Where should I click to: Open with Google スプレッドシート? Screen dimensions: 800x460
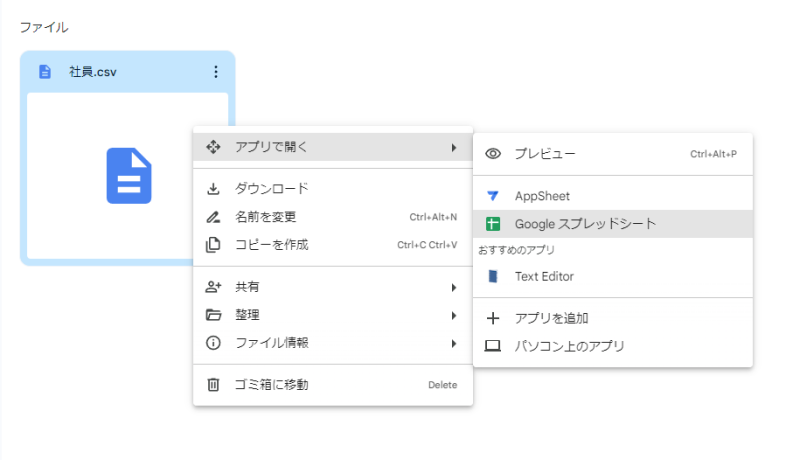point(613,224)
